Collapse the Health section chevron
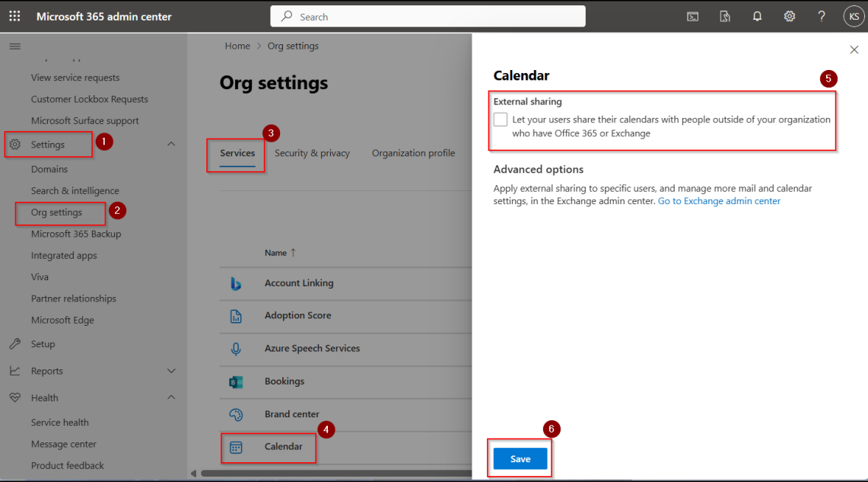The image size is (868, 482). tap(171, 397)
